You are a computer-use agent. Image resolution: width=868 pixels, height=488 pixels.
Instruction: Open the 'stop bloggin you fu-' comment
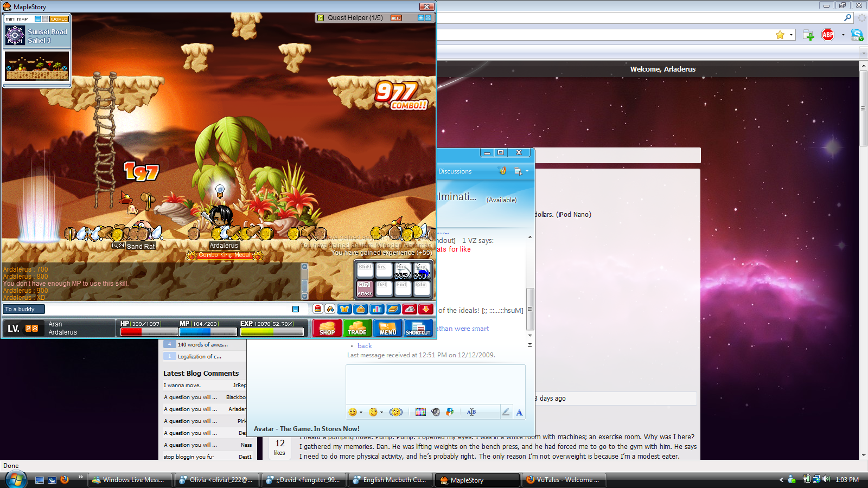point(189,457)
